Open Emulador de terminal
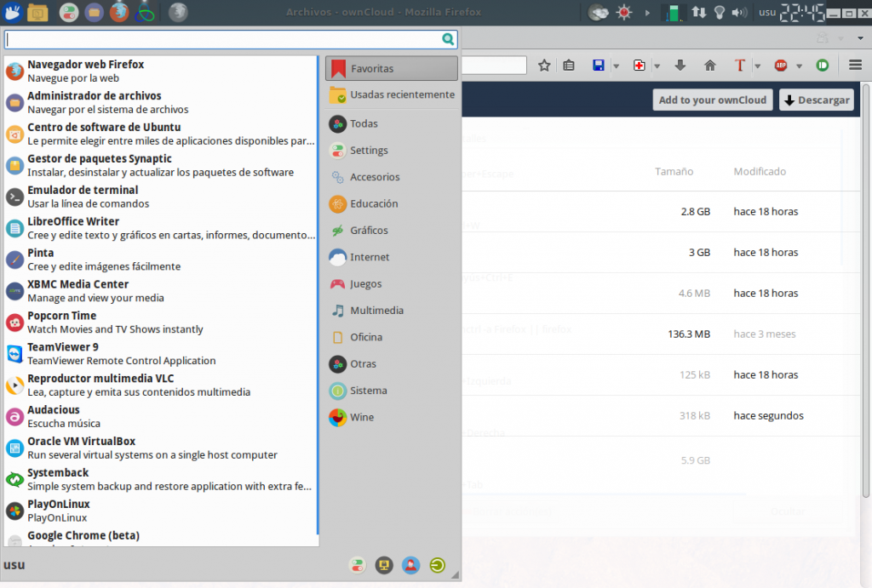The width and height of the screenshot is (872, 588). click(x=161, y=197)
